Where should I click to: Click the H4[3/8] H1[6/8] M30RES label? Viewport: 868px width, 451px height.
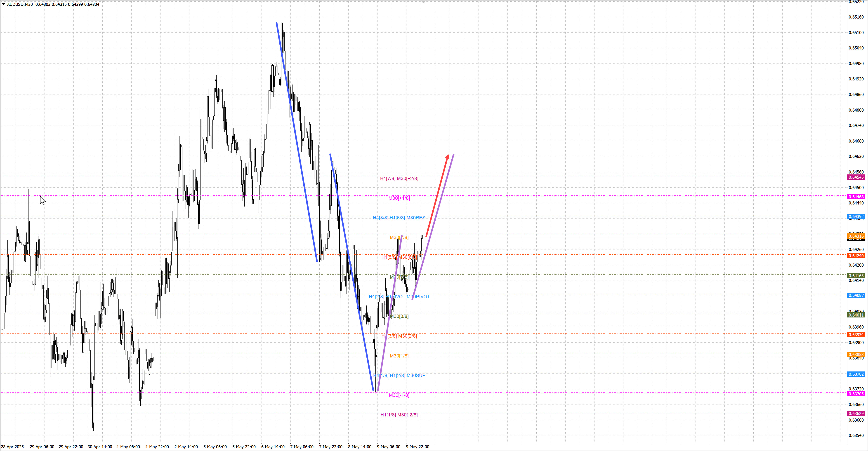[399, 218]
